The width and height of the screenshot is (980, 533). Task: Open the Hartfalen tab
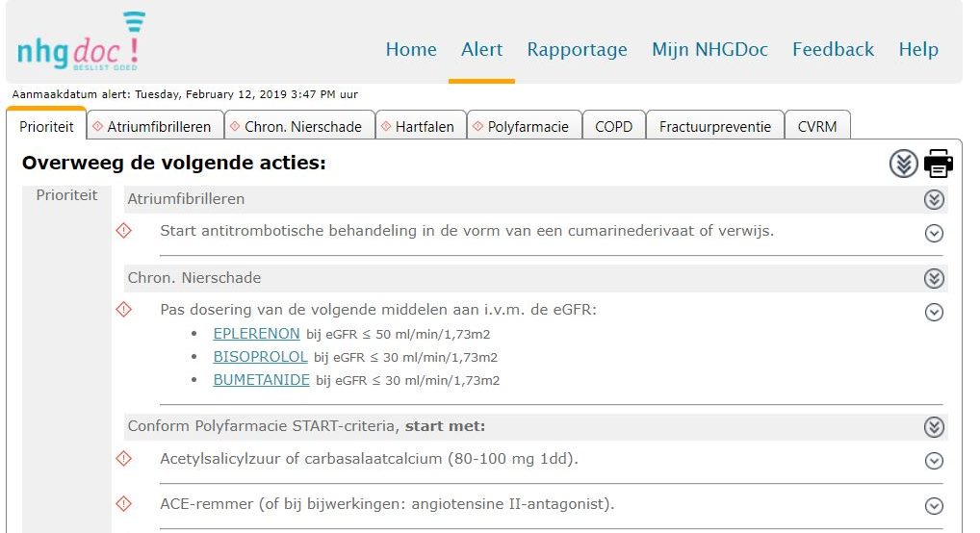421,126
